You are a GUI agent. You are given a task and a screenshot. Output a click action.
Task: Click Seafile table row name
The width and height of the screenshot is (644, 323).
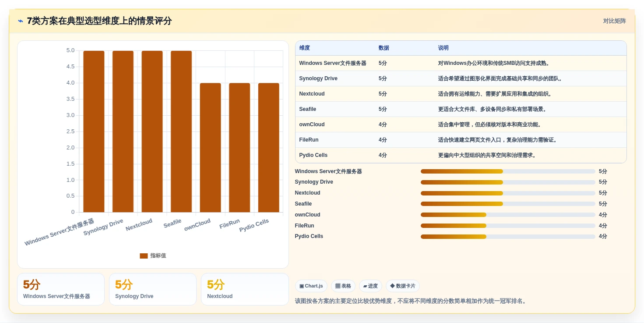tap(308, 109)
